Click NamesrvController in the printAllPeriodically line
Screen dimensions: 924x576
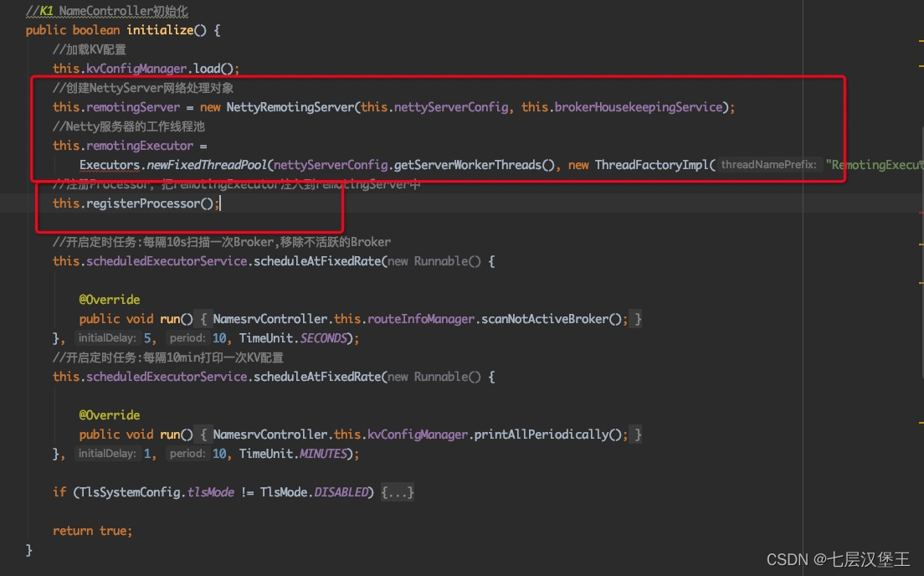pyautogui.click(x=269, y=435)
